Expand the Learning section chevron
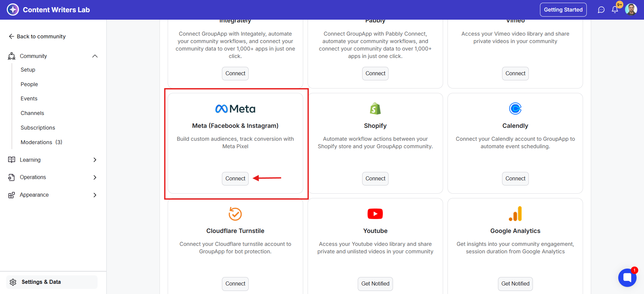This screenshot has width=644, height=294. 95,160
